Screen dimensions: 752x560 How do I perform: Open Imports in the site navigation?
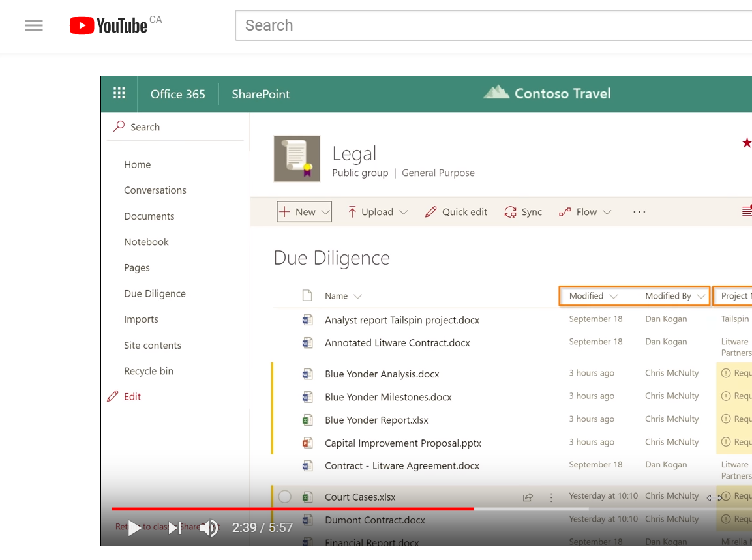[x=141, y=319]
